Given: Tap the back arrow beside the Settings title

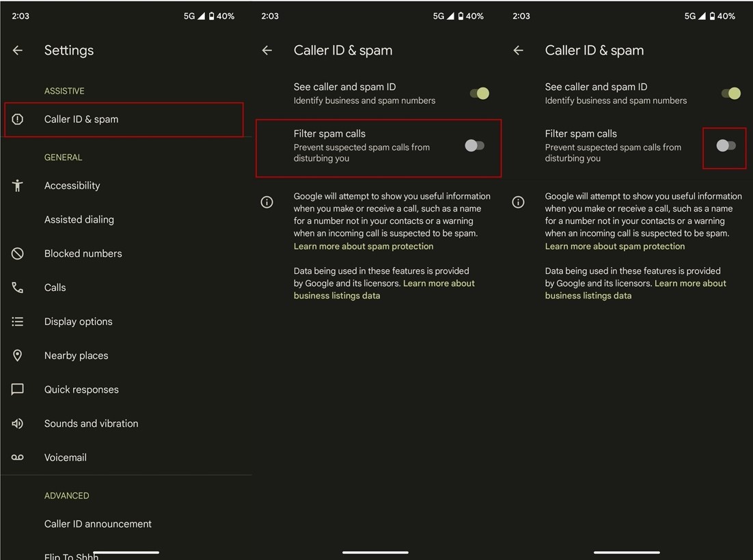Looking at the screenshot, I should pos(18,51).
